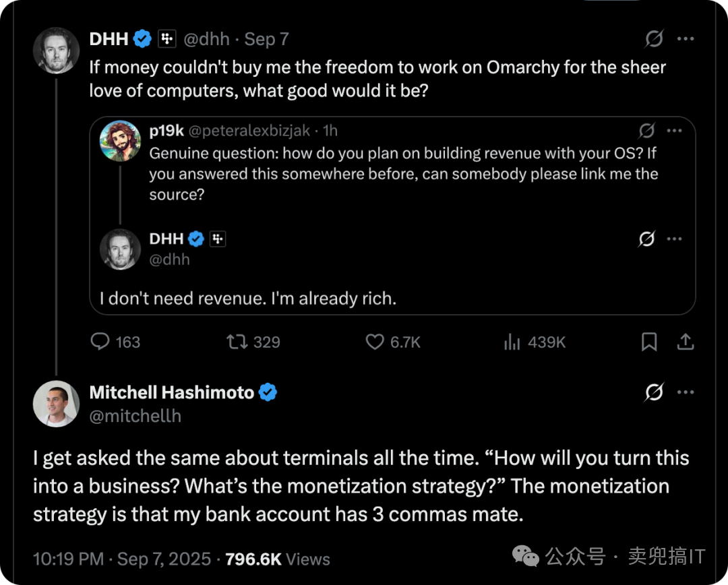Click Grok icon on p19k's quoted tweet

click(646, 131)
